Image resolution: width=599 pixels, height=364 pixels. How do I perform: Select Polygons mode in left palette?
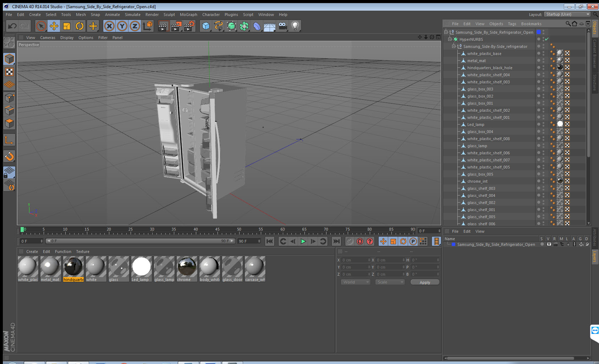[x=9, y=123]
